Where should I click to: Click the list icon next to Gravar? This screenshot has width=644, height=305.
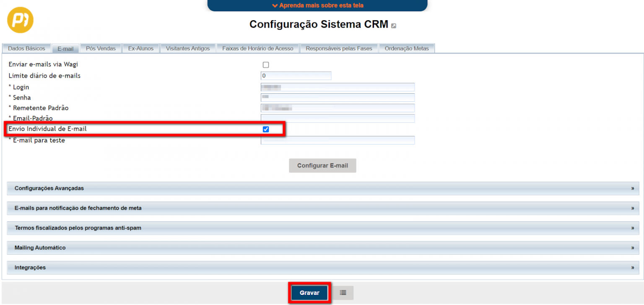343,293
